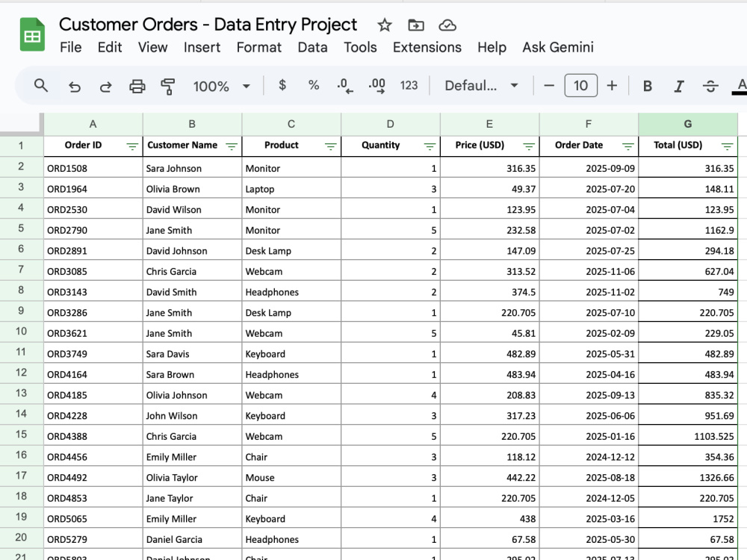The width and height of the screenshot is (747, 560).
Task: Select price cell 483.94
Action: point(489,374)
